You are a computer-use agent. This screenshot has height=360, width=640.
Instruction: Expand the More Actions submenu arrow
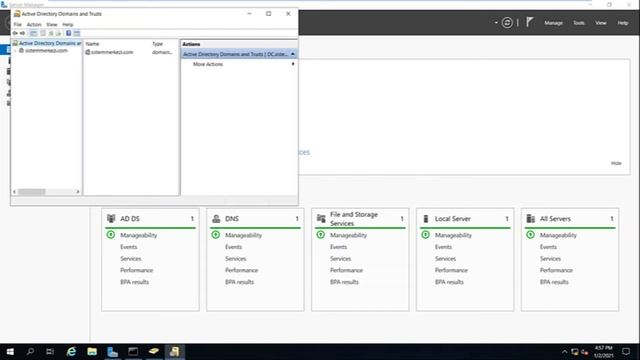[x=293, y=64]
